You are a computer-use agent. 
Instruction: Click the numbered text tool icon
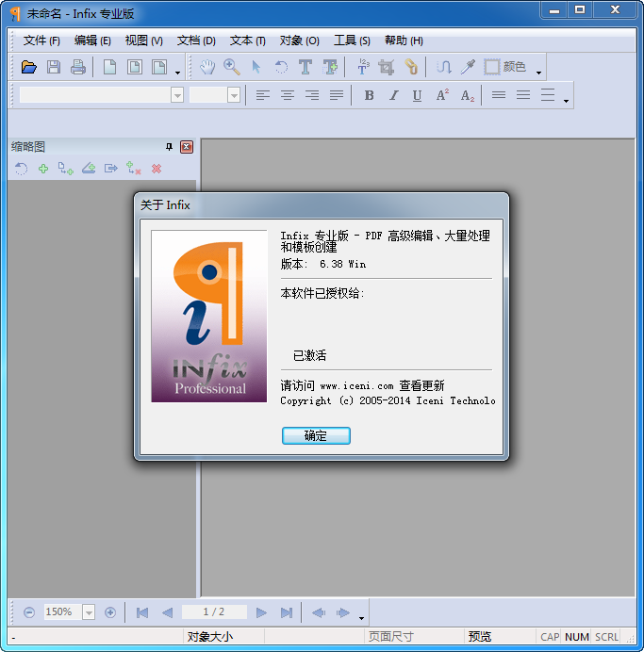(363, 67)
